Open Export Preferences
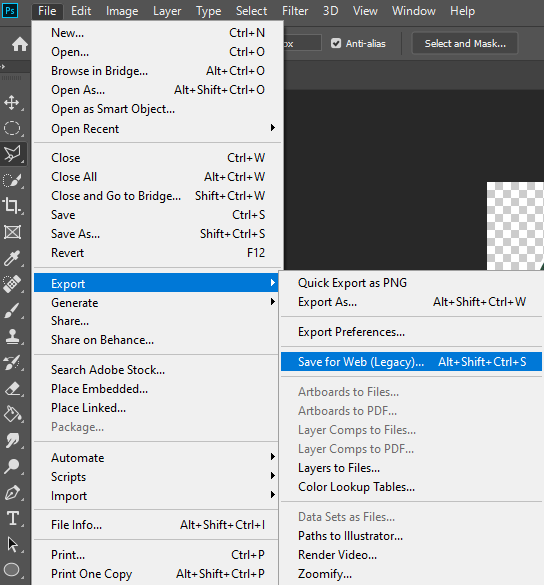 tap(411, 332)
